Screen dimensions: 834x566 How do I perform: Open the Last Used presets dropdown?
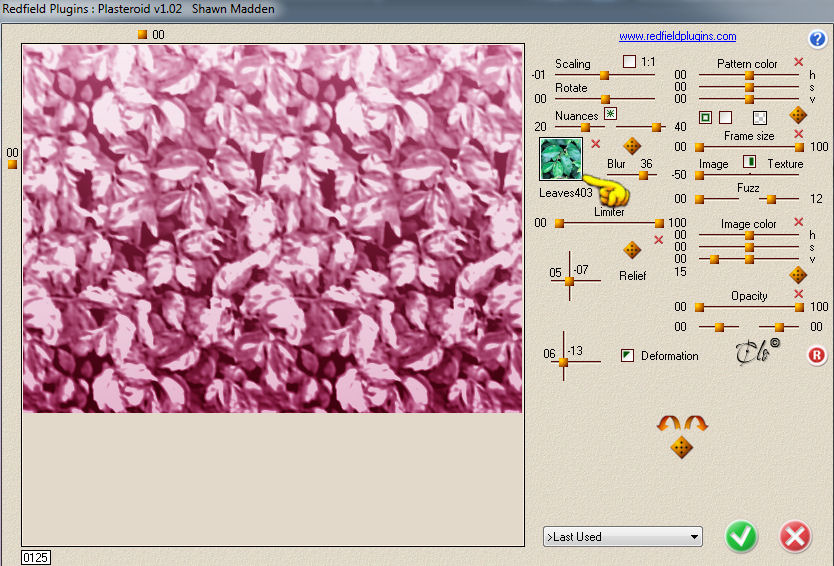[623, 537]
